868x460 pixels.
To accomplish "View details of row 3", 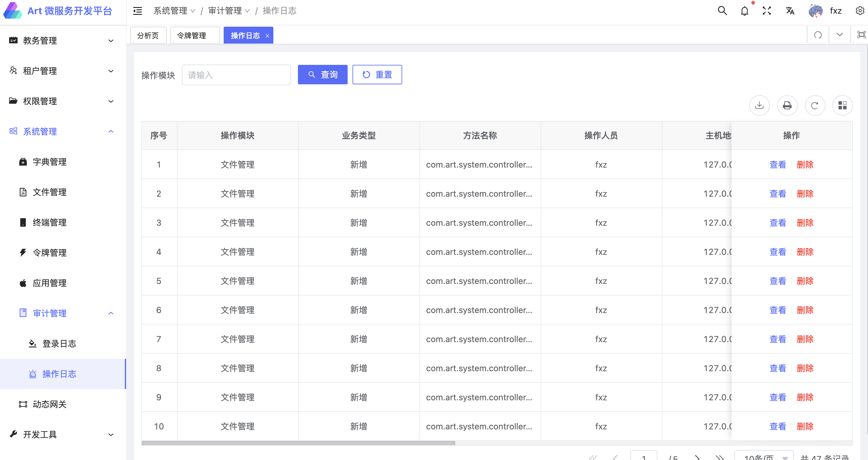I will click(778, 223).
